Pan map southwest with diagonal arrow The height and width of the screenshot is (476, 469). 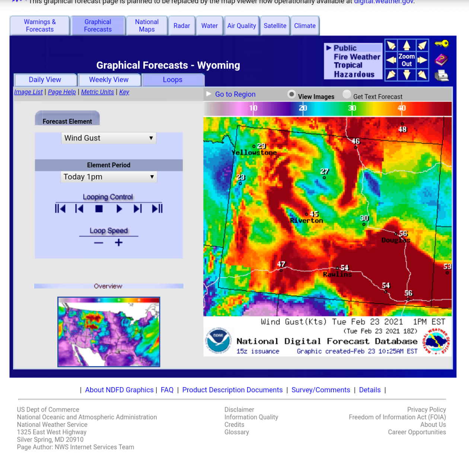pos(391,75)
